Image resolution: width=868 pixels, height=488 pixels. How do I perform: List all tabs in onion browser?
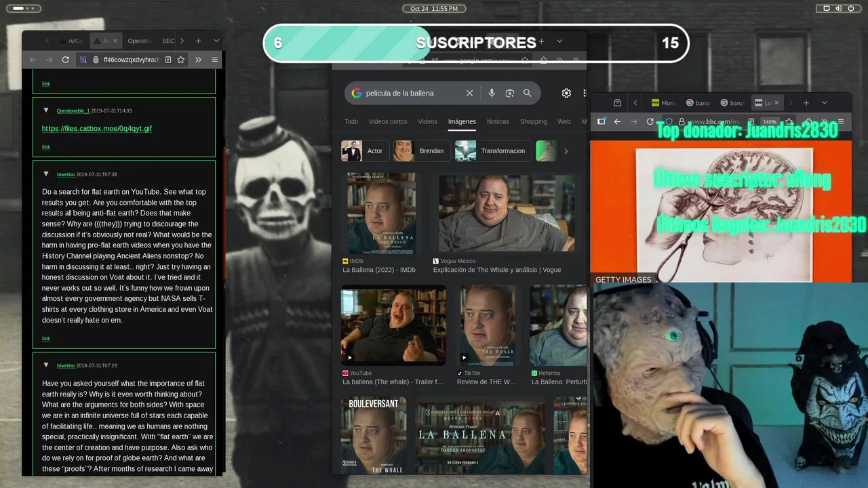click(216, 41)
